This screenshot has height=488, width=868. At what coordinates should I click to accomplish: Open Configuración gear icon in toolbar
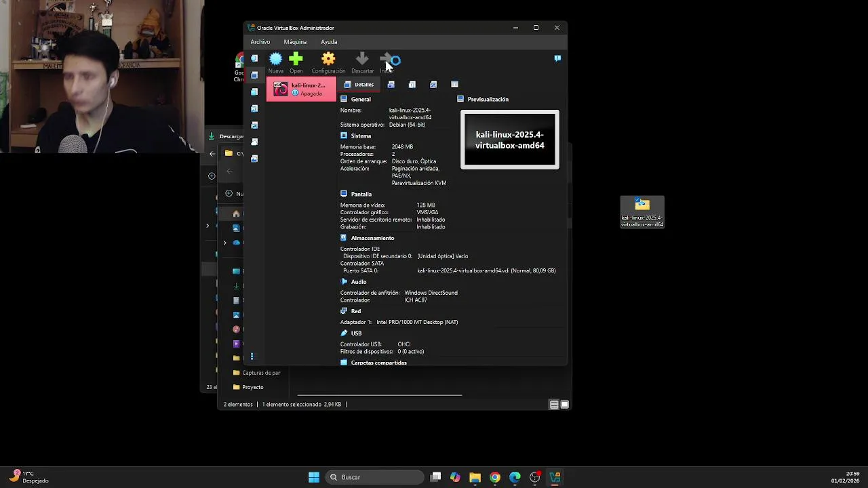[328, 59]
